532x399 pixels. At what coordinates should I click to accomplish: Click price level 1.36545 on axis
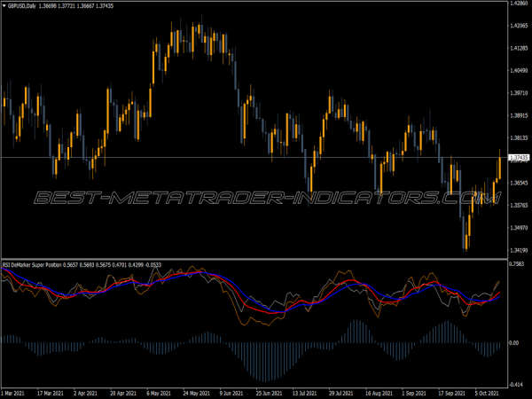point(519,183)
